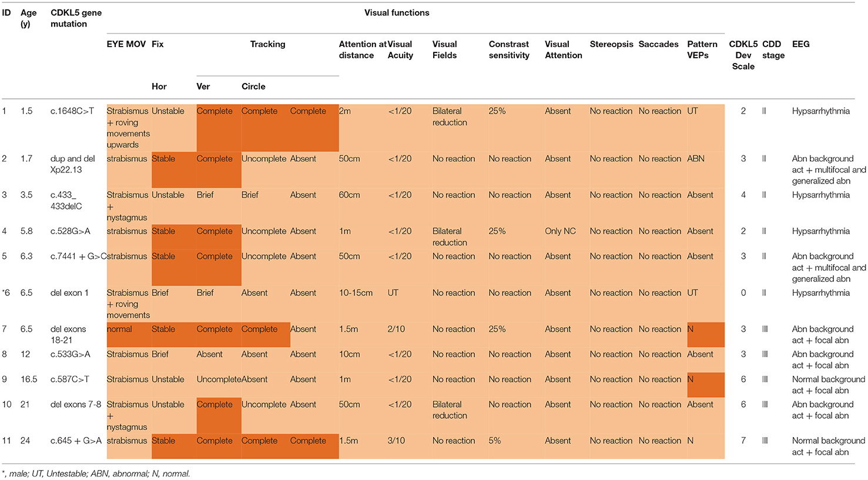Select the 'Pattern VEPs' header
This screenshot has height=480, width=868.
pyautogui.click(x=702, y=49)
